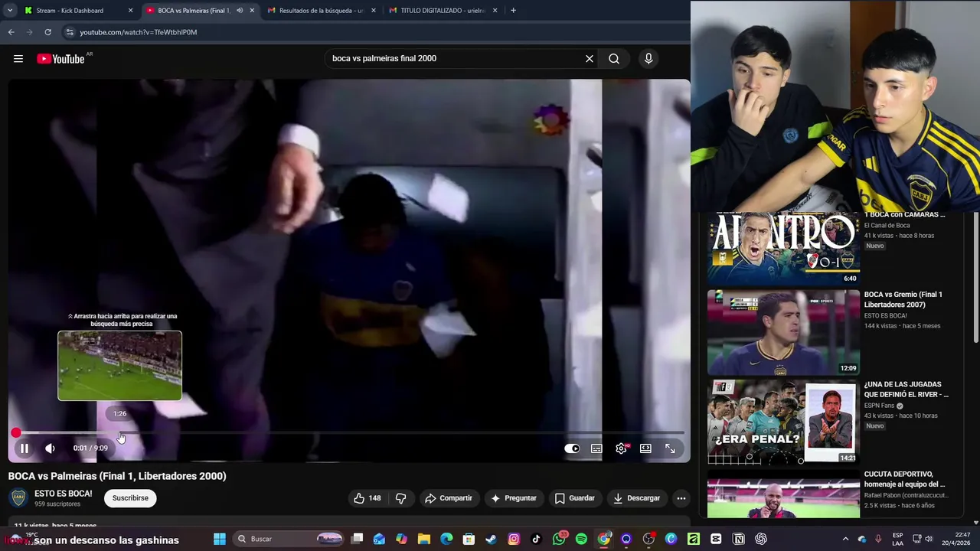Open the ADENTRO 0-1 video thumbnail

783,248
